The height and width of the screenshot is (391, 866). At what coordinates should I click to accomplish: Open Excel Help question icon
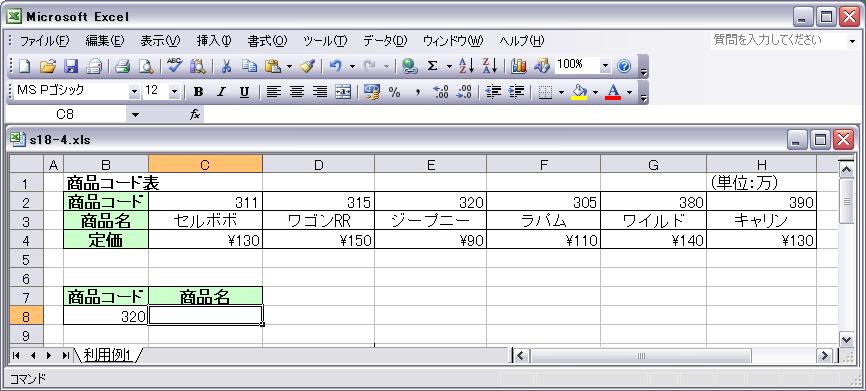[x=624, y=67]
